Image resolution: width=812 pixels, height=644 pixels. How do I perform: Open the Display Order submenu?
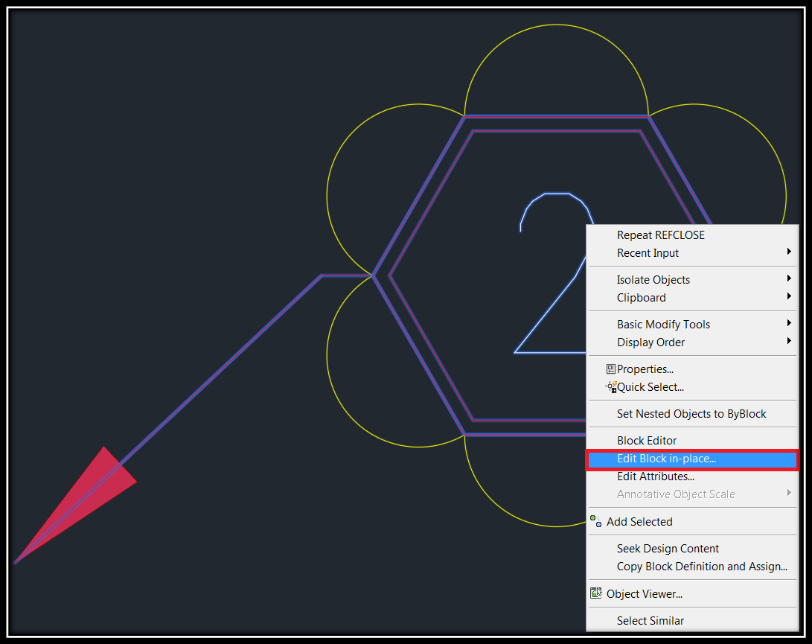(x=692, y=342)
